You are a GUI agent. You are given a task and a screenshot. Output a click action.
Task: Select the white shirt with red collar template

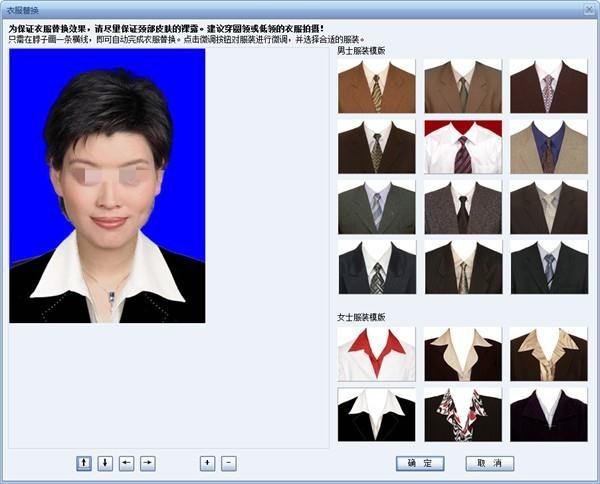coord(377,354)
